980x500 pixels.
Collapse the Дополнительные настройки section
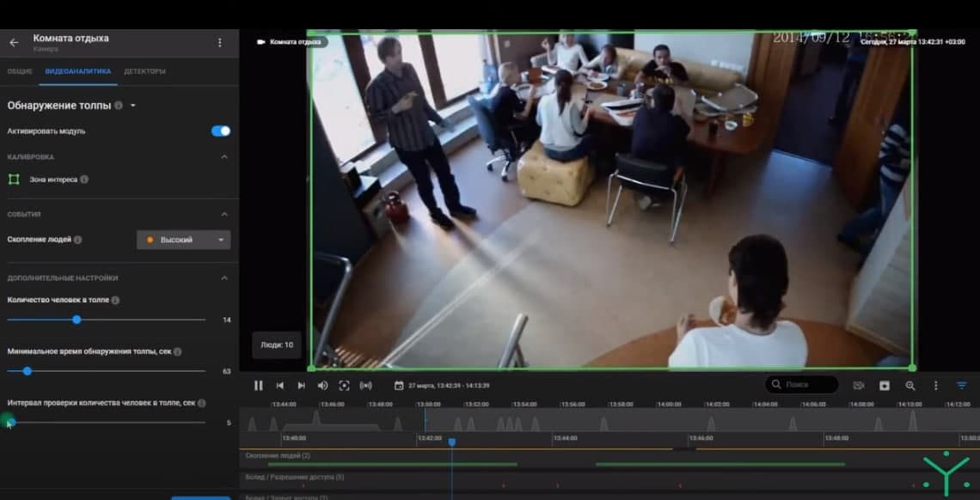(224, 277)
